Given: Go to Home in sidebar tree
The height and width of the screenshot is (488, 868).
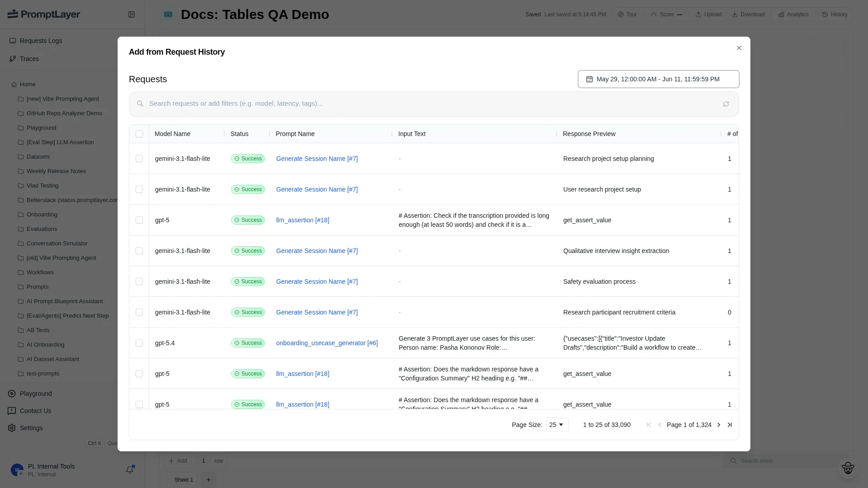Looking at the screenshot, I should pyautogui.click(x=24, y=84).
